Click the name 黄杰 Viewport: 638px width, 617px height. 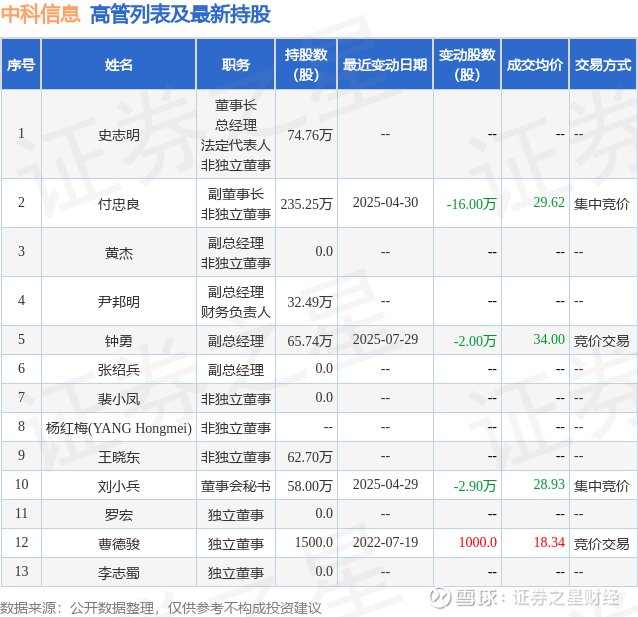pos(118,253)
